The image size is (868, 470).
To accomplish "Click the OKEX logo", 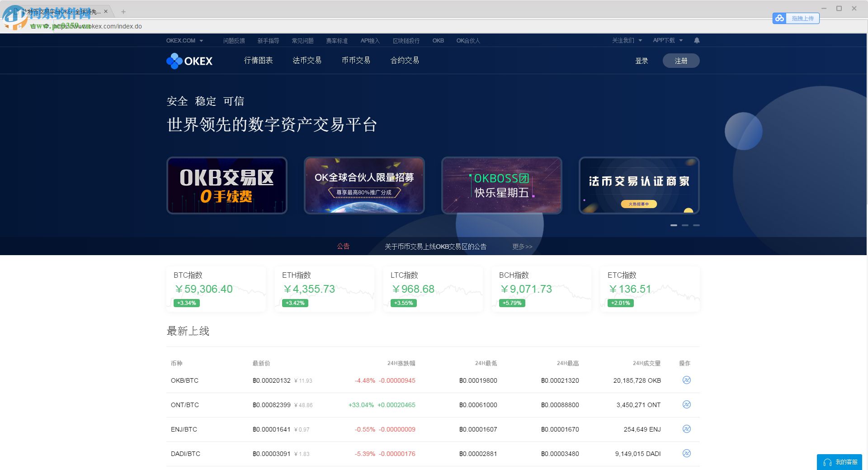I will click(189, 61).
